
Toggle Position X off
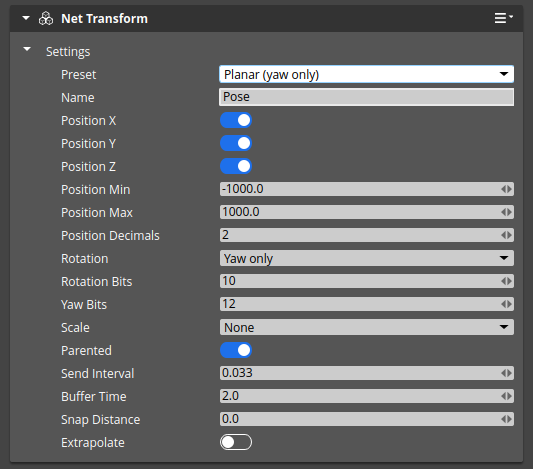[236, 120]
